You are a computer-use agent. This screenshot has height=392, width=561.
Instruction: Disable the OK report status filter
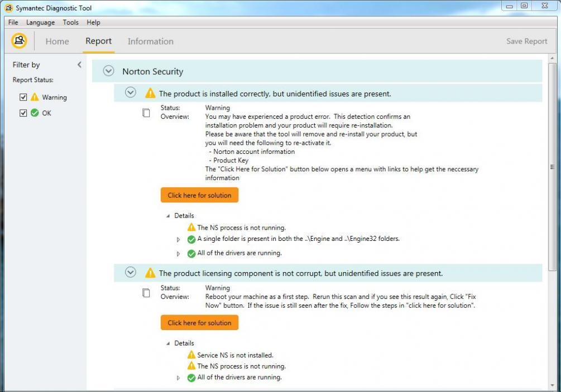click(23, 113)
